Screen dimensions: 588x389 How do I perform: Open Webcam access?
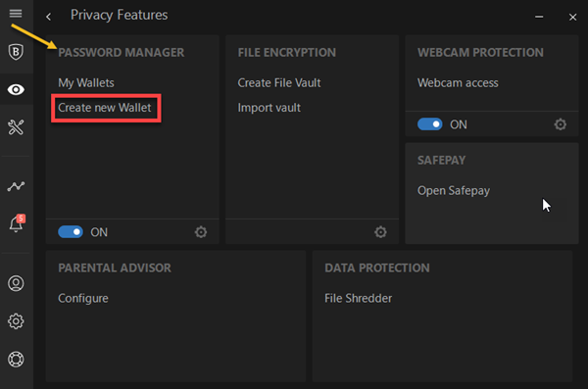(x=458, y=82)
